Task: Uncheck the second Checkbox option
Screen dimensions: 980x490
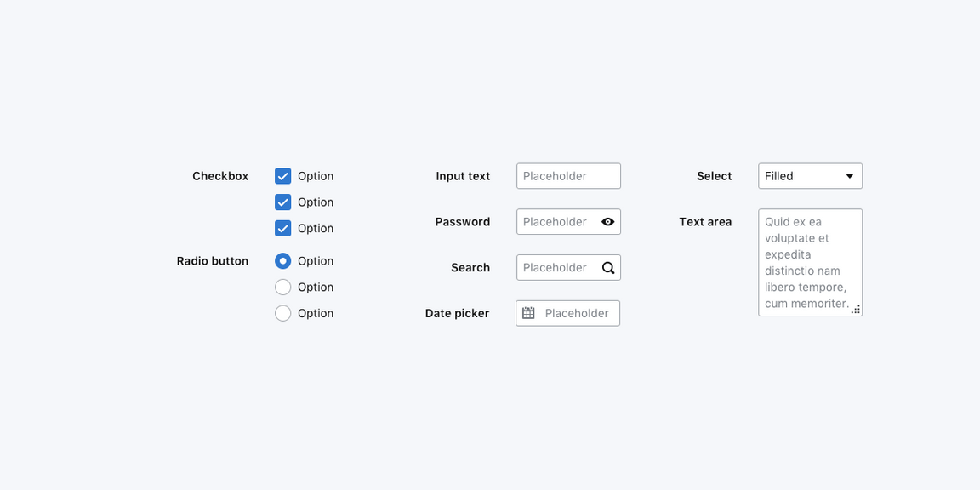Action: pos(283,202)
